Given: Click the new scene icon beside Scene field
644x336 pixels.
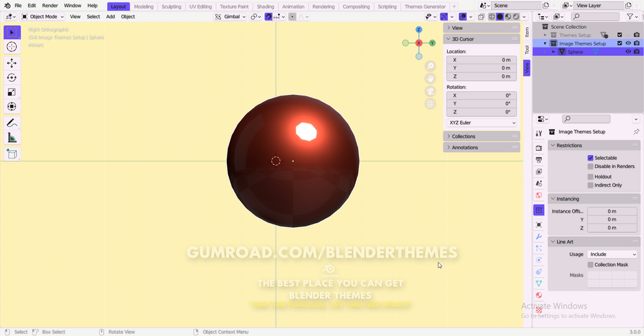Looking at the screenshot, I should click(545, 6).
